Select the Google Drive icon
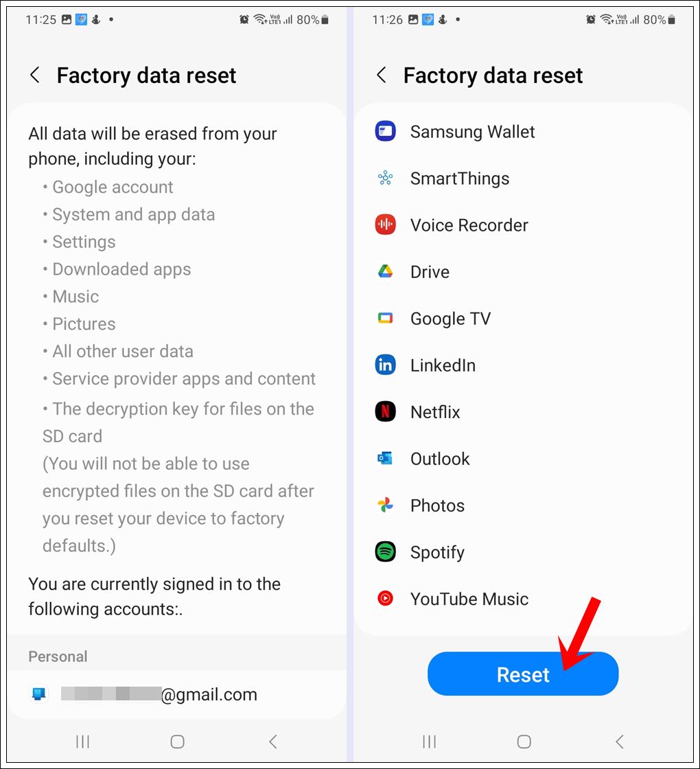The width and height of the screenshot is (700, 769). [x=385, y=271]
